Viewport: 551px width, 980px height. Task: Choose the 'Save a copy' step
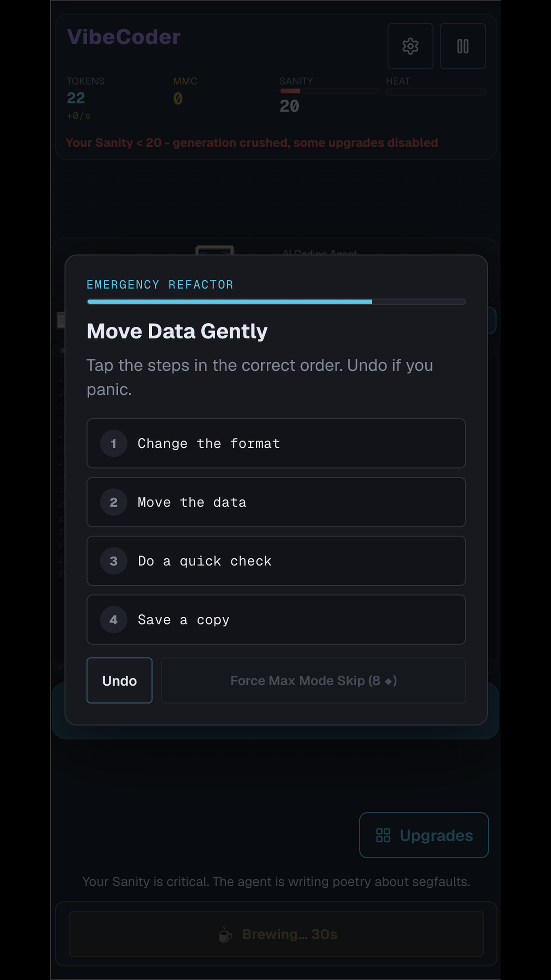[276, 620]
